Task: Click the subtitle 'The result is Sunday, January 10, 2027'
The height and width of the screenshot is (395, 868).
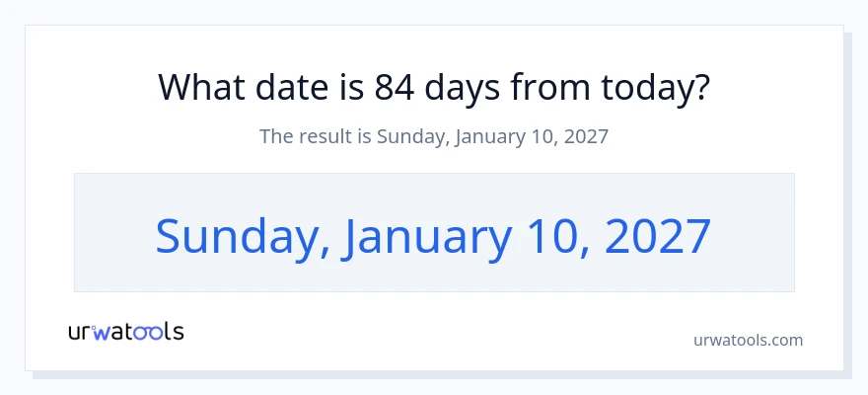Action: (x=434, y=135)
